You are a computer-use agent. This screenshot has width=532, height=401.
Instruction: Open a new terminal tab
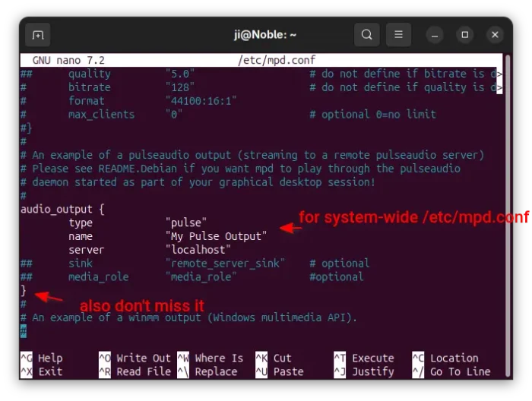tap(37, 35)
